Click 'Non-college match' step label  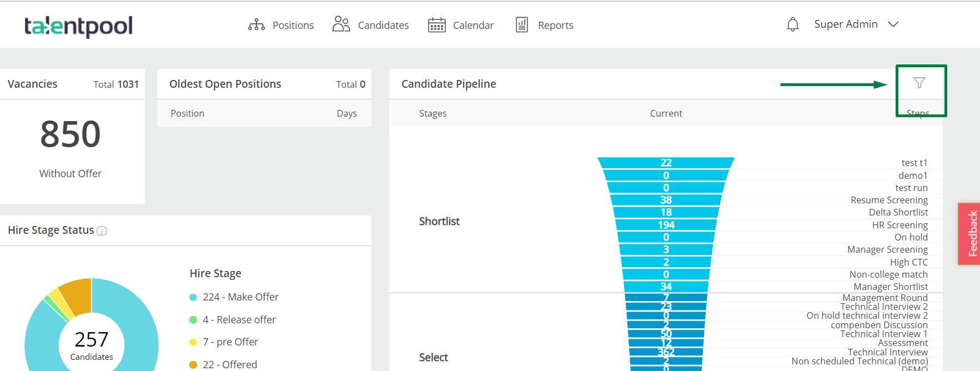[x=888, y=274]
